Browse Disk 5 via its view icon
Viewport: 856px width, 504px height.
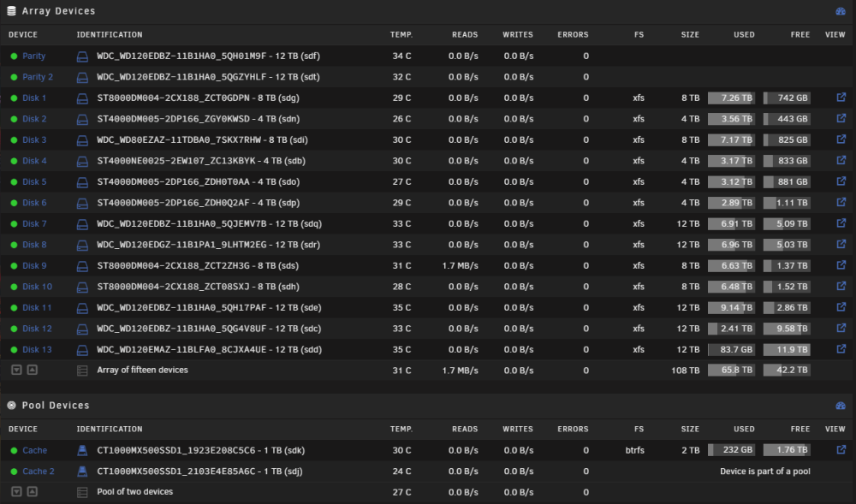click(841, 181)
